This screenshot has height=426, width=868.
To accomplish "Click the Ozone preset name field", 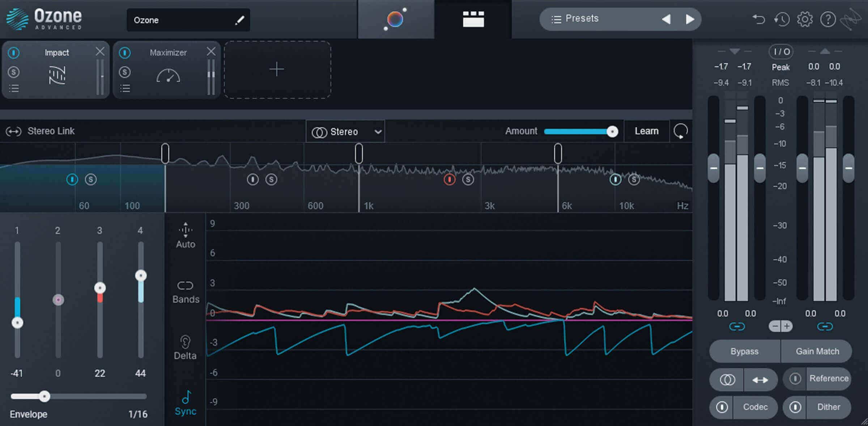I will click(x=188, y=20).
